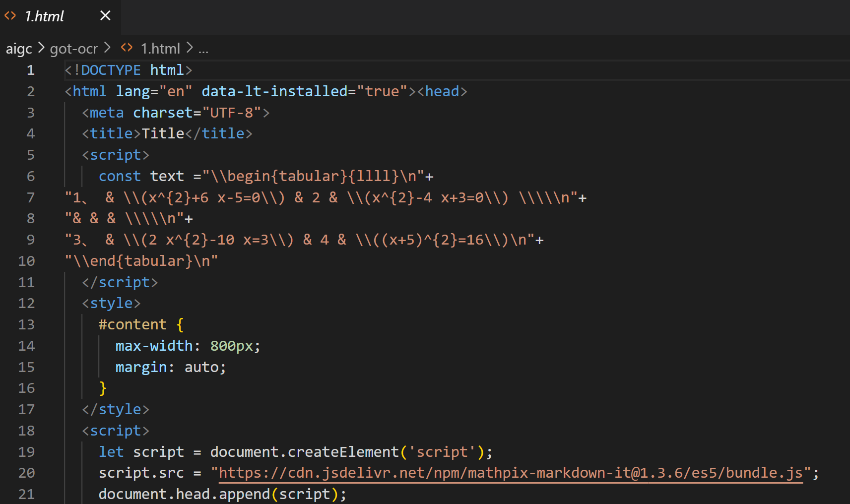
Task: Close the 1.html tab
Action: coord(105,16)
